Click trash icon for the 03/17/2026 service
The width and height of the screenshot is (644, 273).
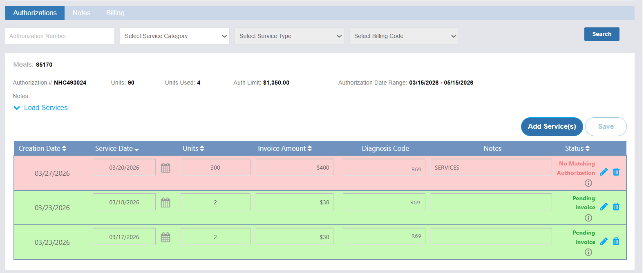click(x=616, y=242)
